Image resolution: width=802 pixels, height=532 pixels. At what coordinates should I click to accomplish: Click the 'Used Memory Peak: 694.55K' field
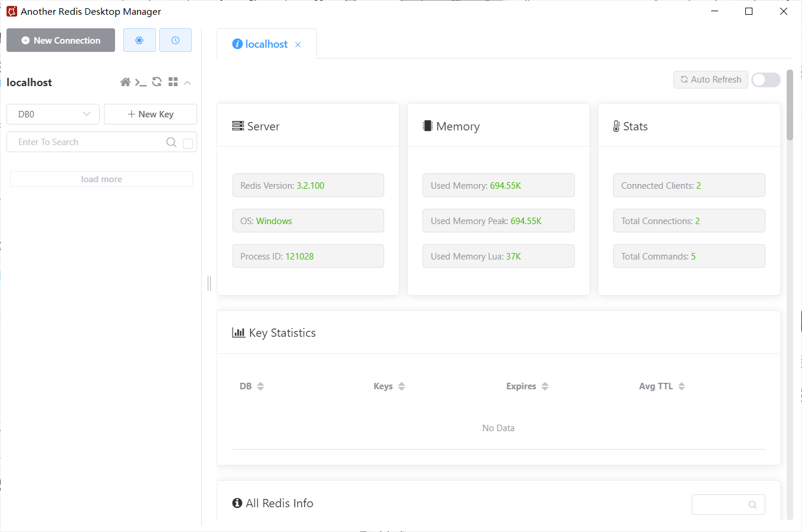click(x=499, y=221)
